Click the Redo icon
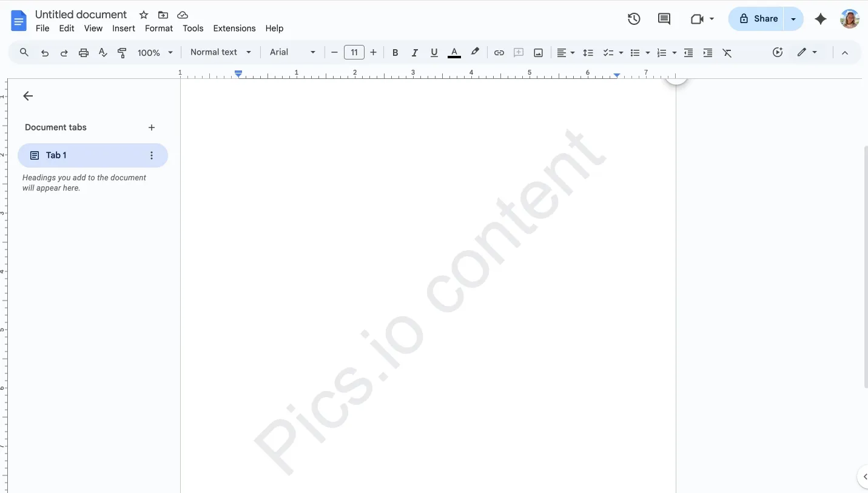This screenshot has height=493, width=868. point(64,52)
